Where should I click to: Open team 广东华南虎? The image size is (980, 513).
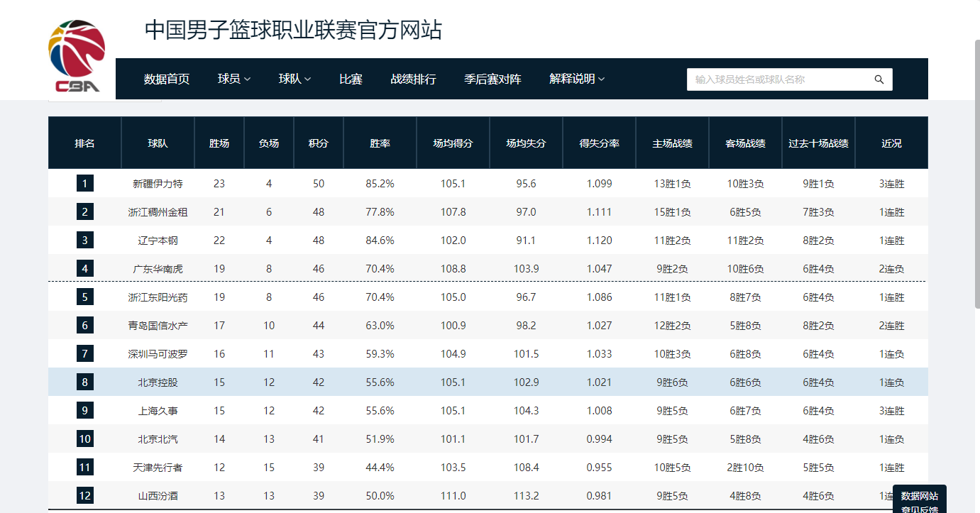click(x=158, y=269)
